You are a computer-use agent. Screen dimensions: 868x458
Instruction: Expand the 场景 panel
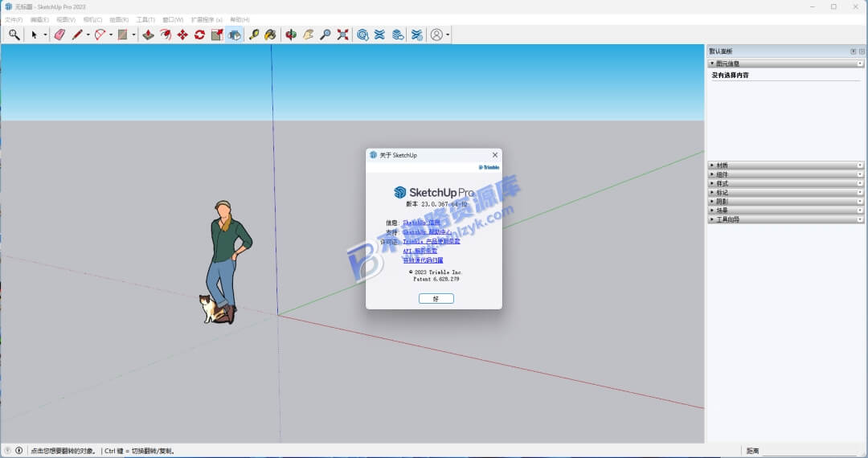(786, 211)
